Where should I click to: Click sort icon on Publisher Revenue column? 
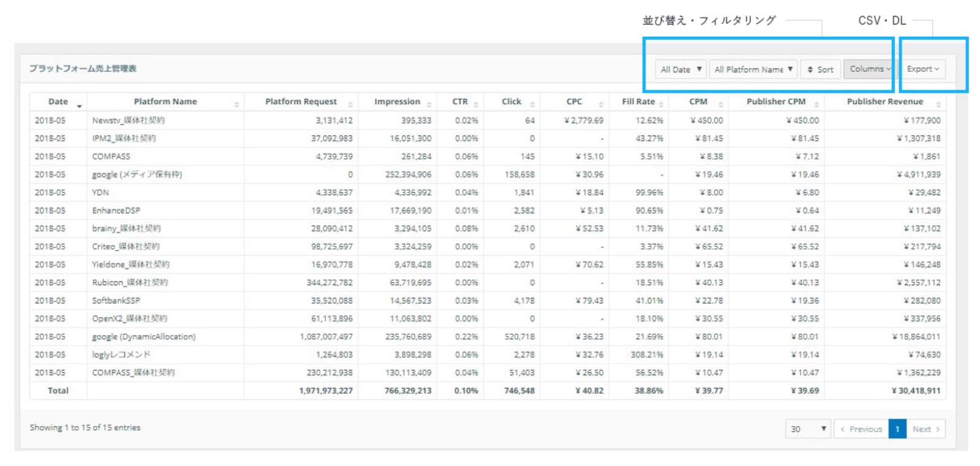(938, 105)
